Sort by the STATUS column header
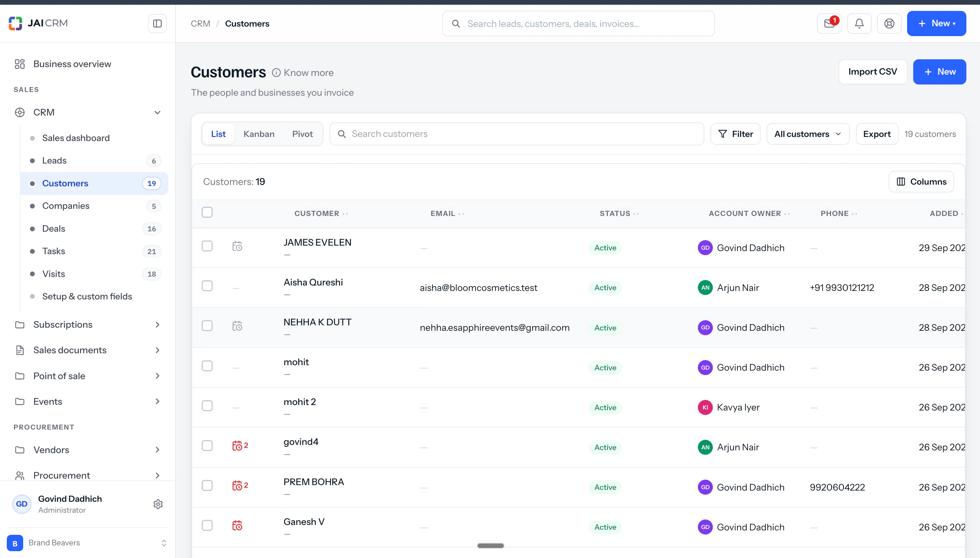 [x=619, y=214]
